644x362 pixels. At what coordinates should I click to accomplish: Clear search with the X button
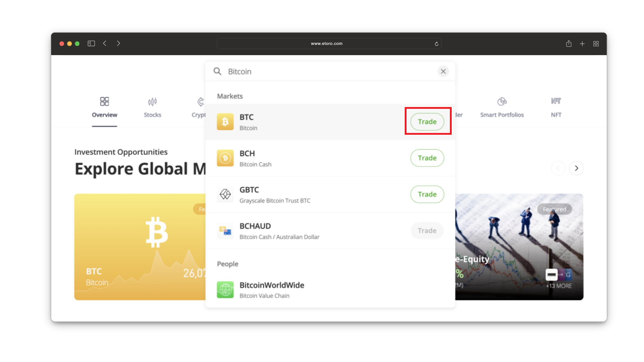point(443,72)
